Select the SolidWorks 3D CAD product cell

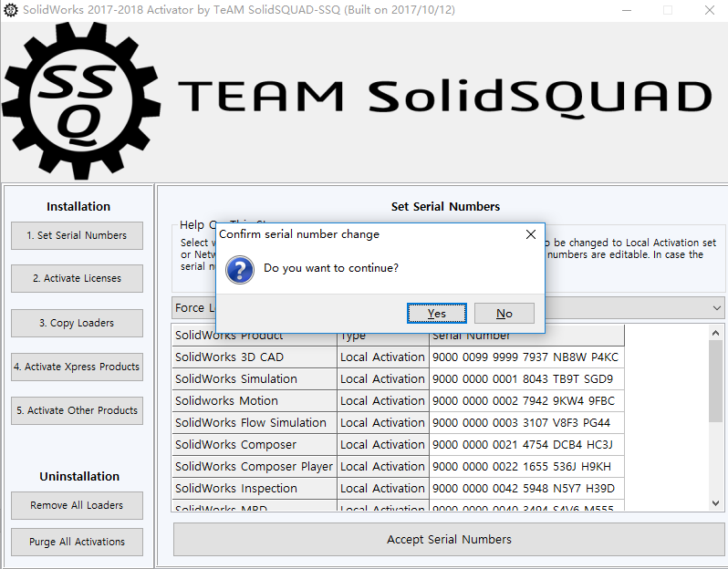[x=255, y=357]
